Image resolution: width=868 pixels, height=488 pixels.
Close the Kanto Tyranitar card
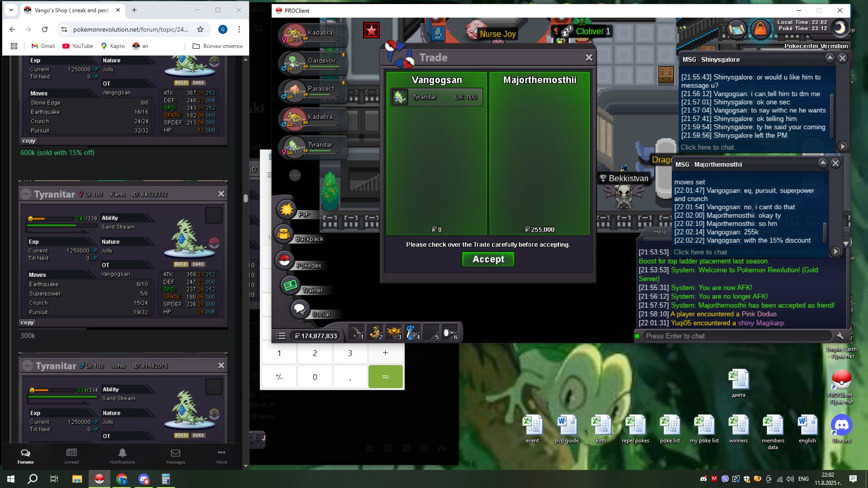tap(221, 194)
